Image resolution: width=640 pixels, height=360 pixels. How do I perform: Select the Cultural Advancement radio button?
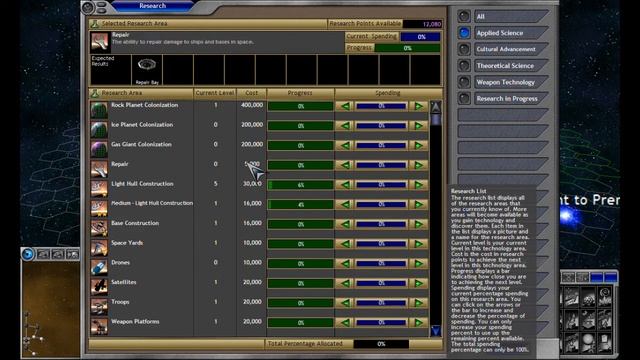point(464,49)
